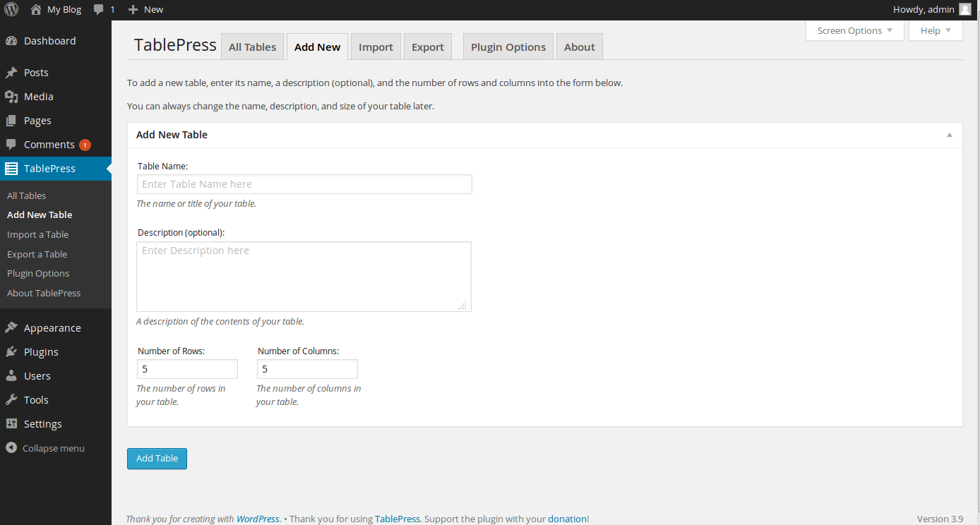This screenshot has height=525, width=980.
Task: Click the Plugins plug icon
Action: [11, 352]
